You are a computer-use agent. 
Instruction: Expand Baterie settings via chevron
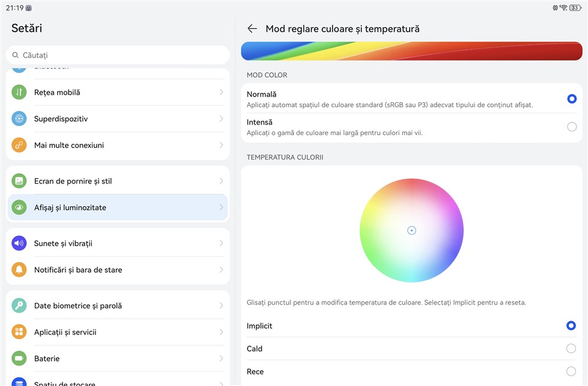[221, 358]
